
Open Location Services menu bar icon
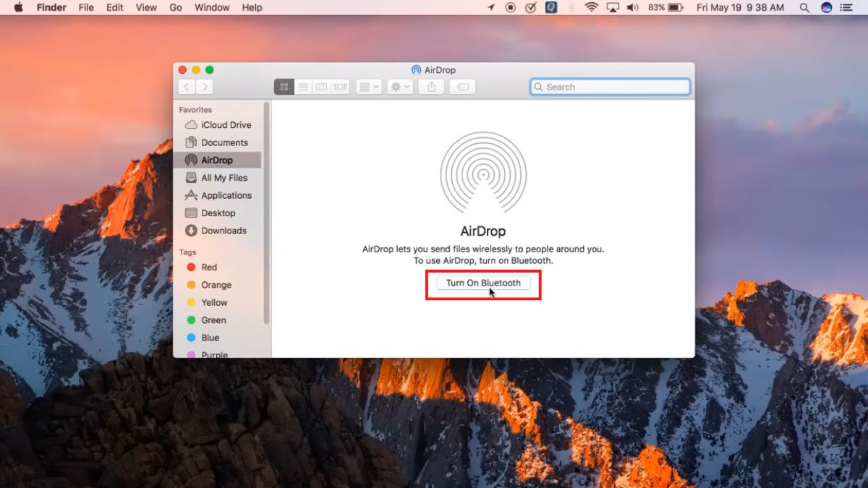click(491, 7)
